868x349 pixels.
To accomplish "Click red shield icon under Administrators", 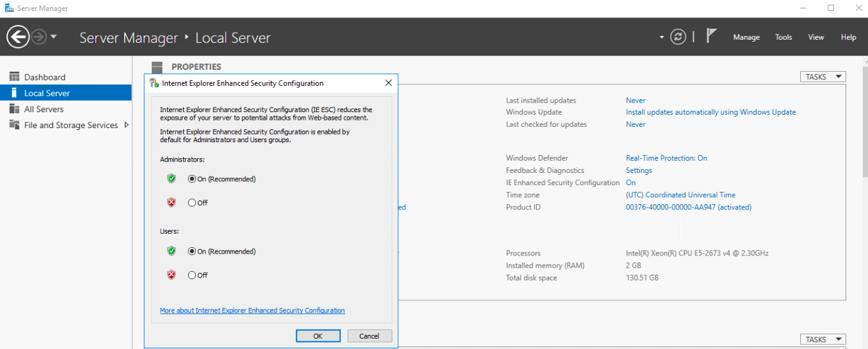I will (x=171, y=202).
